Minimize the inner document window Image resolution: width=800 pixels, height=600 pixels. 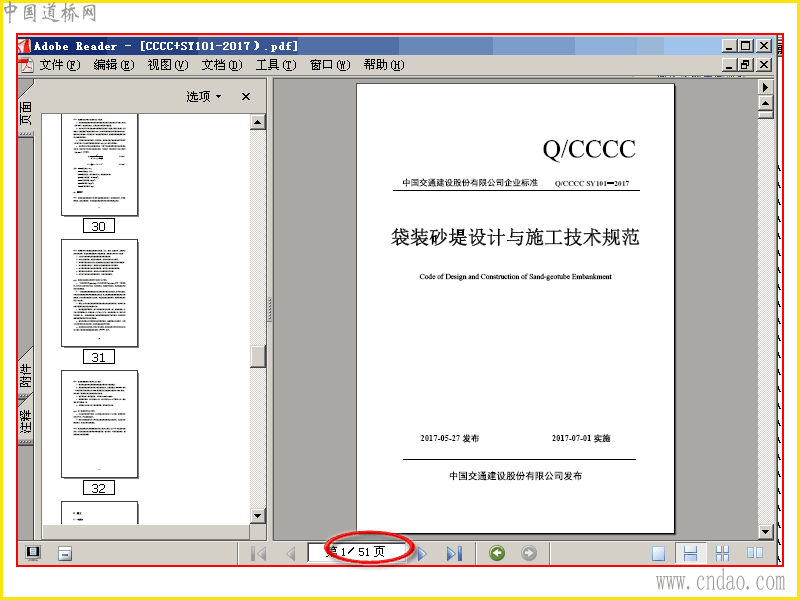click(x=729, y=65)
